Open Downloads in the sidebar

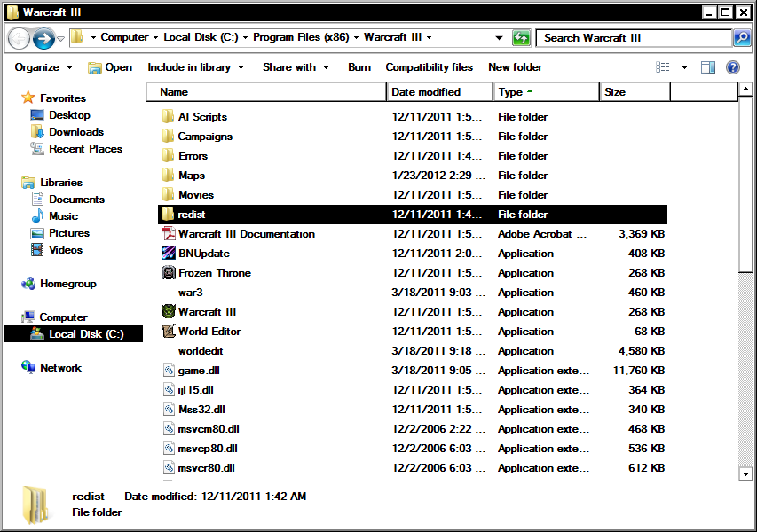click(x=67, y=132)
